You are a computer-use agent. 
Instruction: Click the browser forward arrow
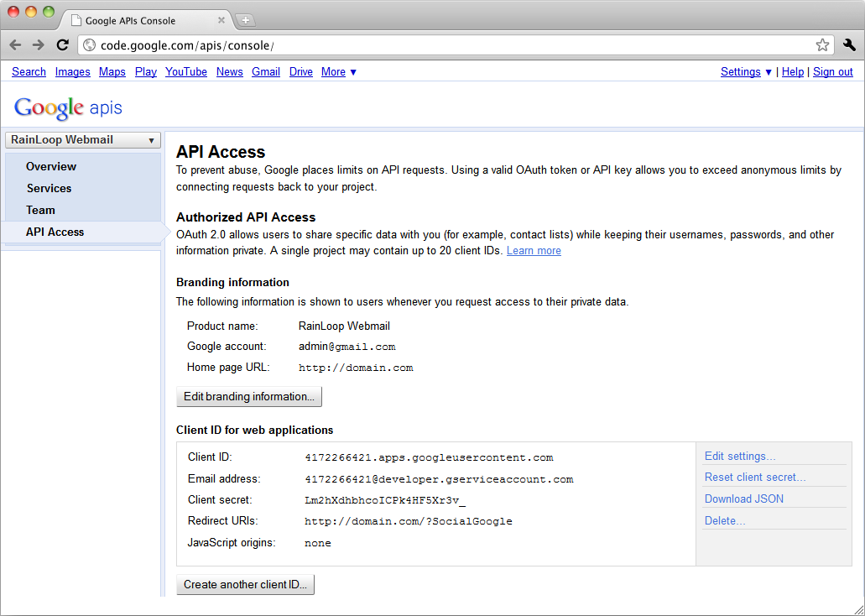pyautogui.click(x=39, y=45)
